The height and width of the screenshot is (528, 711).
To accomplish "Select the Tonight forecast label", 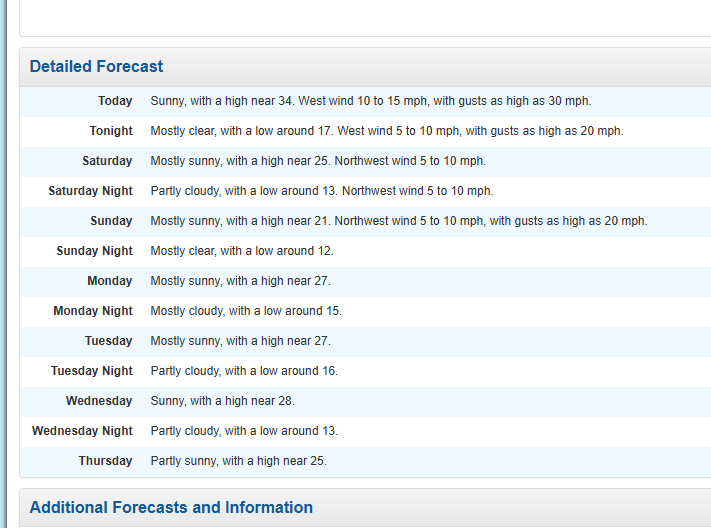I will [111, 131].
